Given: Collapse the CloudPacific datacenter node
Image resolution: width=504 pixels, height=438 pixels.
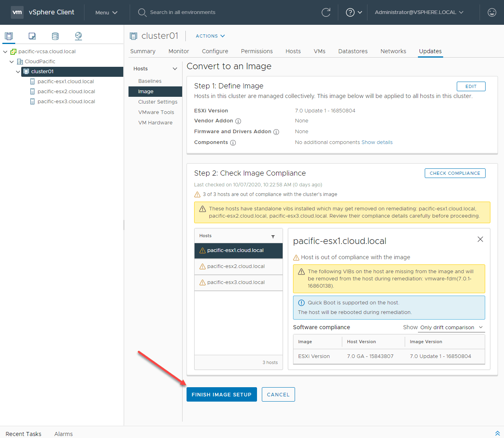Looking at the screenshot, I should (x=12, y=62).
